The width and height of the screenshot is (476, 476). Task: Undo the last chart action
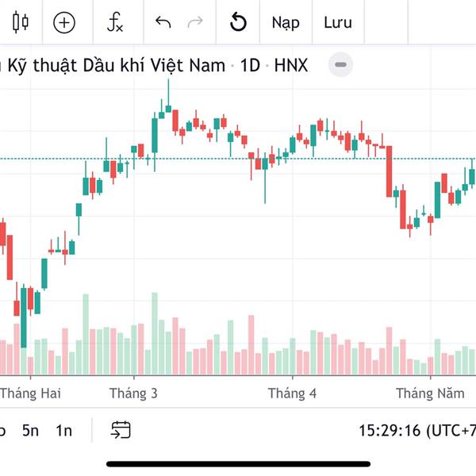(163, 22)
